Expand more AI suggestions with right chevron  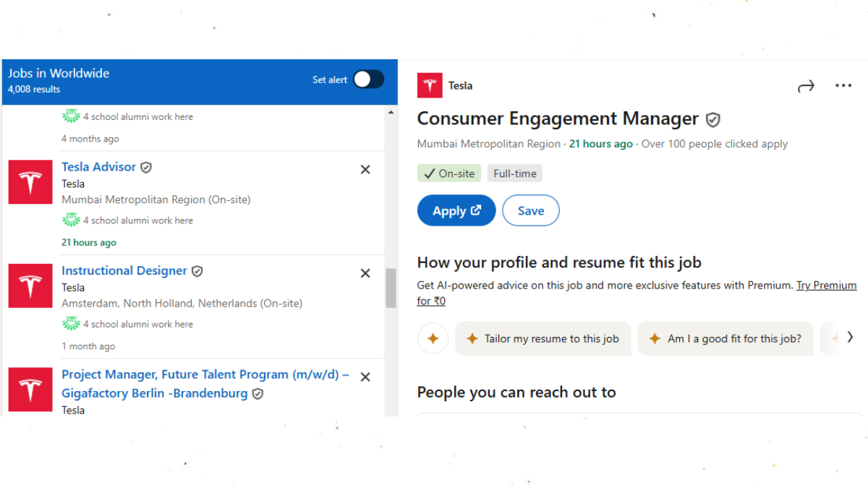click(850, 337)
